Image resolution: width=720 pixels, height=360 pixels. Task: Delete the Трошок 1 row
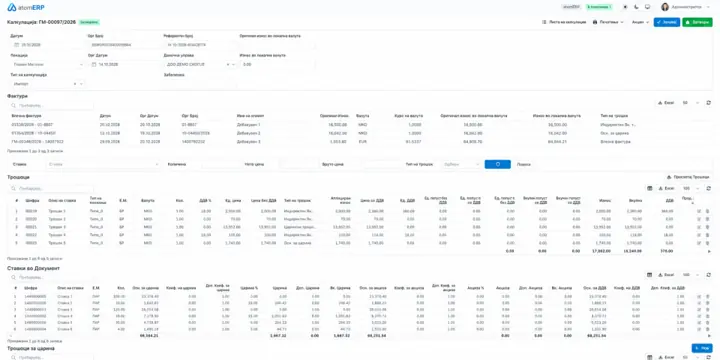pyautogui.click(x=707, y=211)
